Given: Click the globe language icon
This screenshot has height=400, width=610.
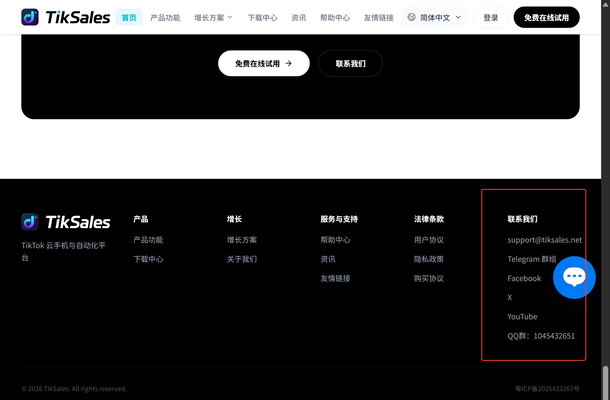Looking at the screenshot, I should [x=412, y=17].
